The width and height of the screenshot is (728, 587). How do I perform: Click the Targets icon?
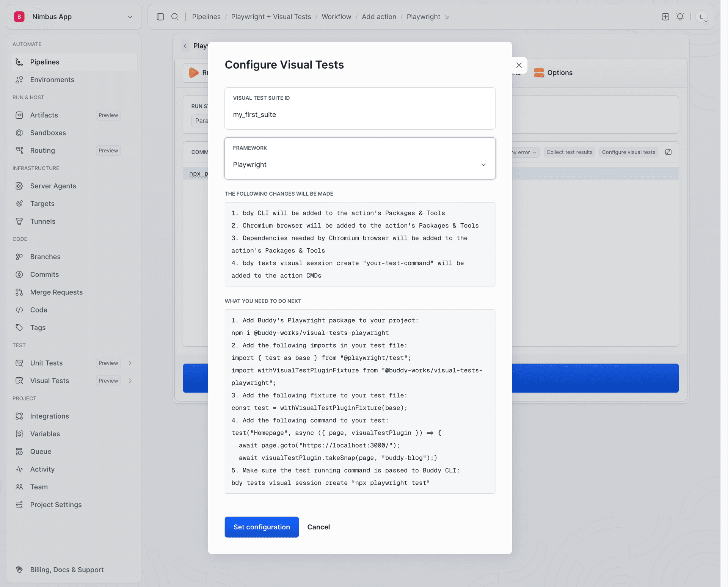point(19,204)
